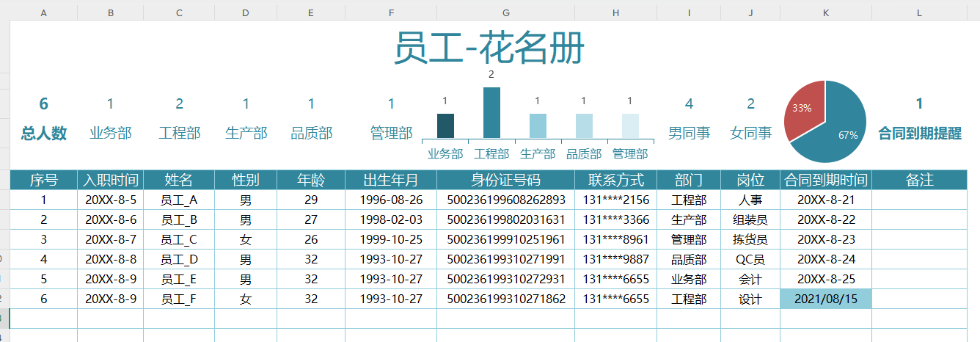
Task: Select the 备注 header cell
Action: click(x=920, y=180)
